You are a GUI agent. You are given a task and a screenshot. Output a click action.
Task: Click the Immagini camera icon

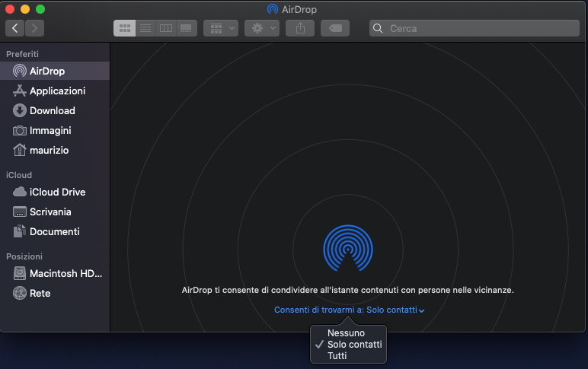coord(20,130)
